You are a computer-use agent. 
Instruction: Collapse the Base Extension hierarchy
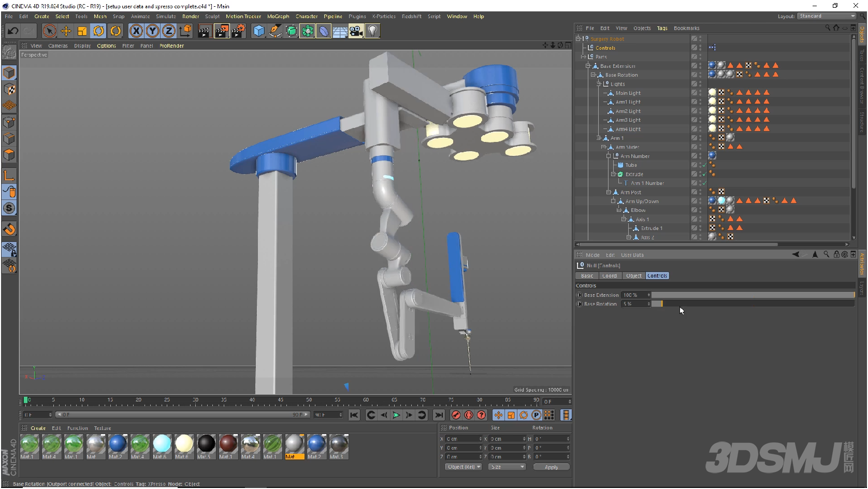point(588,66)
